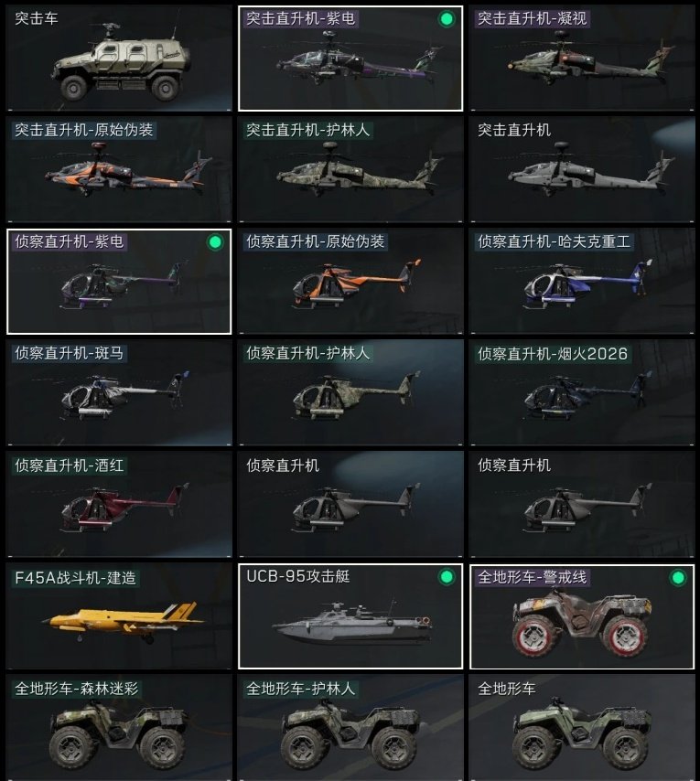
Task: Select the 侦察直升机-护林人 camo helicopter
Action: coord(350,393)
